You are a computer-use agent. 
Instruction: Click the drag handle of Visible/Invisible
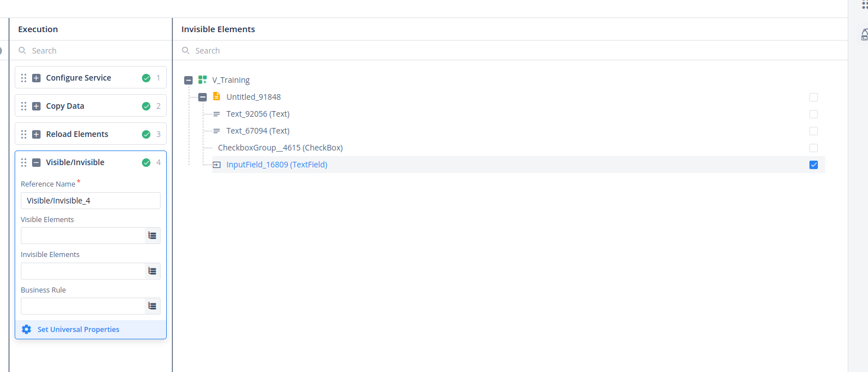[x=24, y=162]
